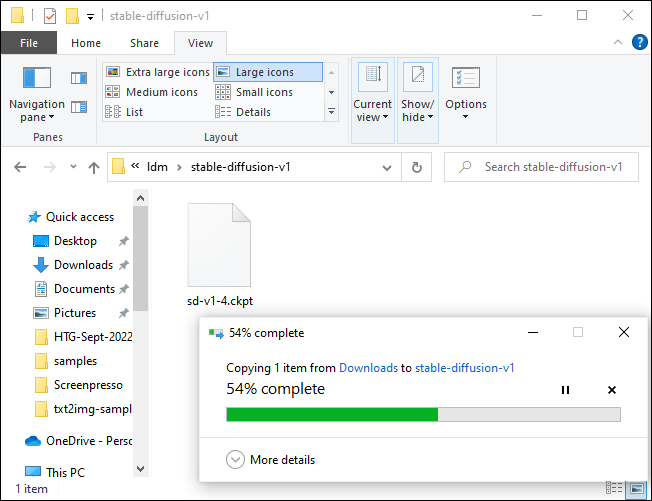
Task: Click the Downloads link in copy dialog
Action: (x=368, y=368)
